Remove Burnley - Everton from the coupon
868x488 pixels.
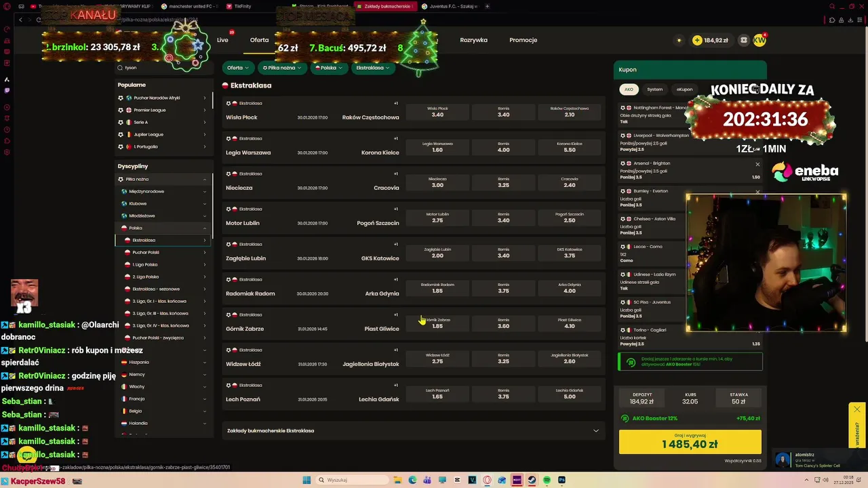tap(757, 192)
